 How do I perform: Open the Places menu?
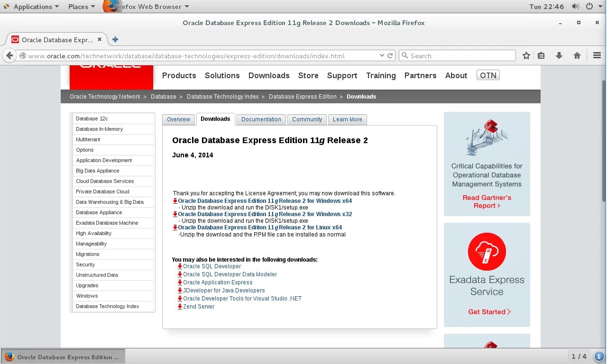point(82,7)
